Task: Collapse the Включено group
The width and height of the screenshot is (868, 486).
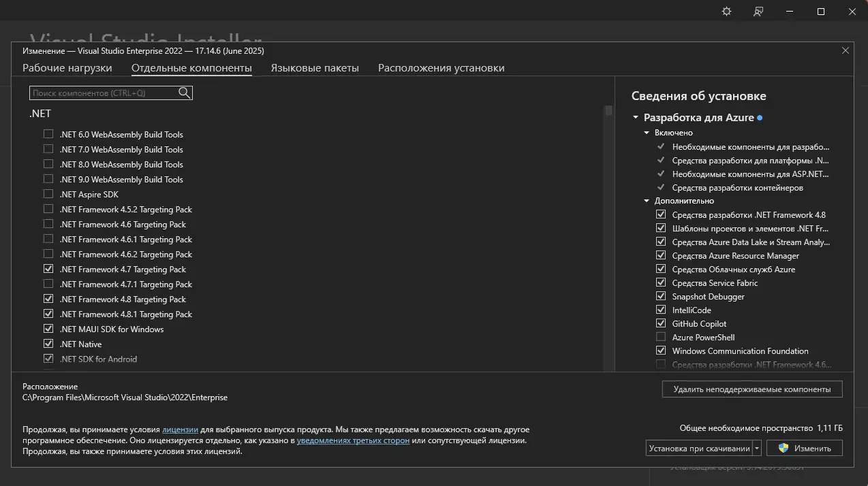Action: click(647, 133)
